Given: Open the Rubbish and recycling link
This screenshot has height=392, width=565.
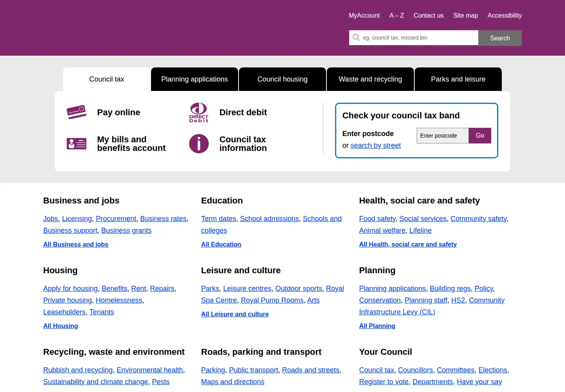Looking at the screenshot, I should (78, 370).
